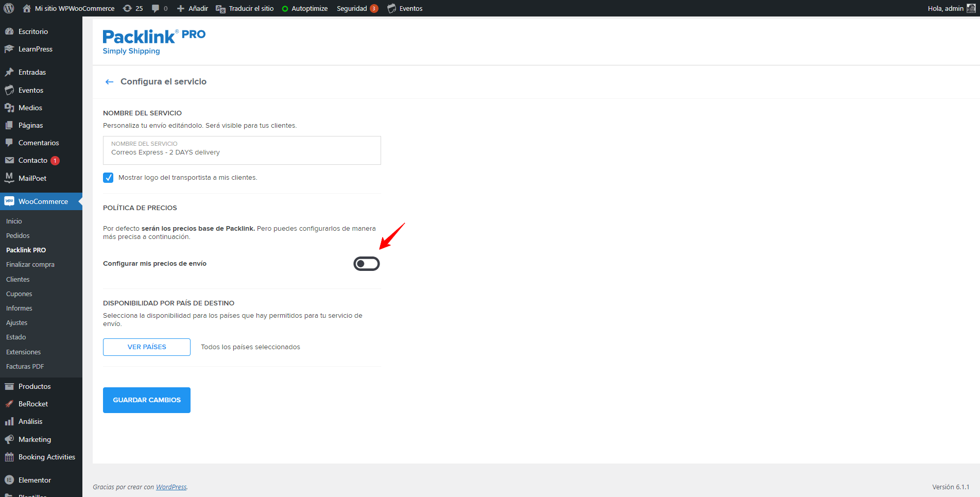Click Traducir el sitio in admin bar

click(x=251, y=9)
